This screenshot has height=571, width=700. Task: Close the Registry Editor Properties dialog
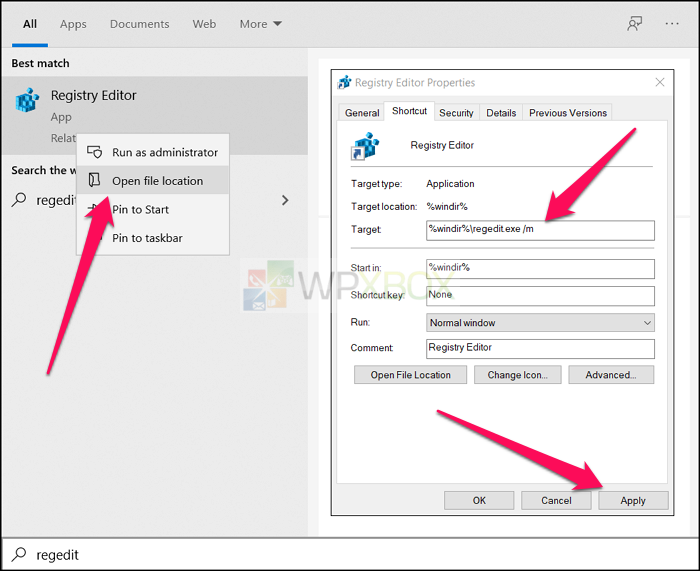660,82
